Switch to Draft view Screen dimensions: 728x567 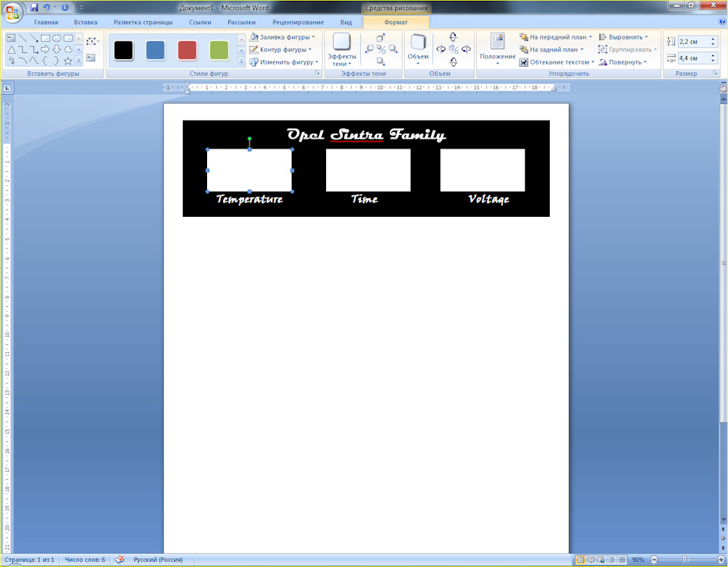(622, 559)
